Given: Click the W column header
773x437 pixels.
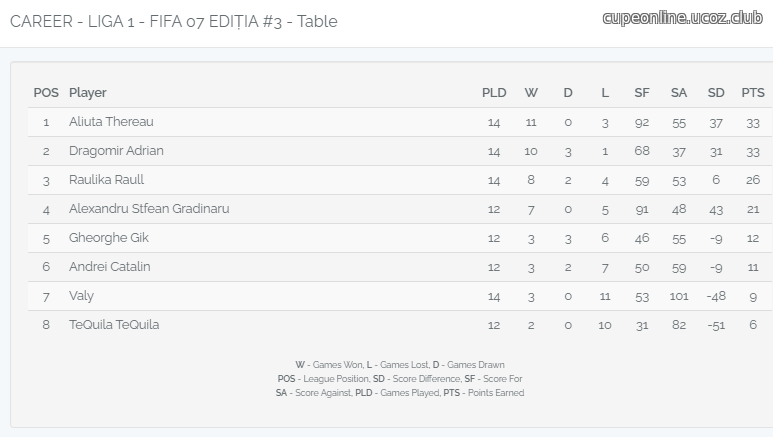Looking at the screenshot, I should tap(531, 93).
